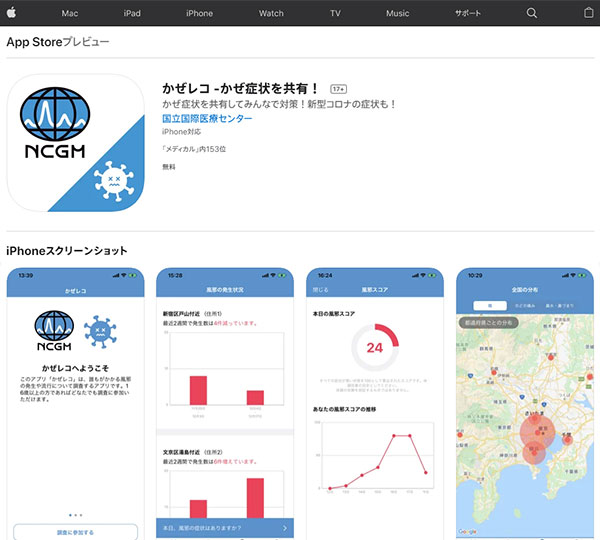Open the かぜレコへようこそ welcome screenshot
This screenshot has width=600, height=540.
[x=75, y=404]
